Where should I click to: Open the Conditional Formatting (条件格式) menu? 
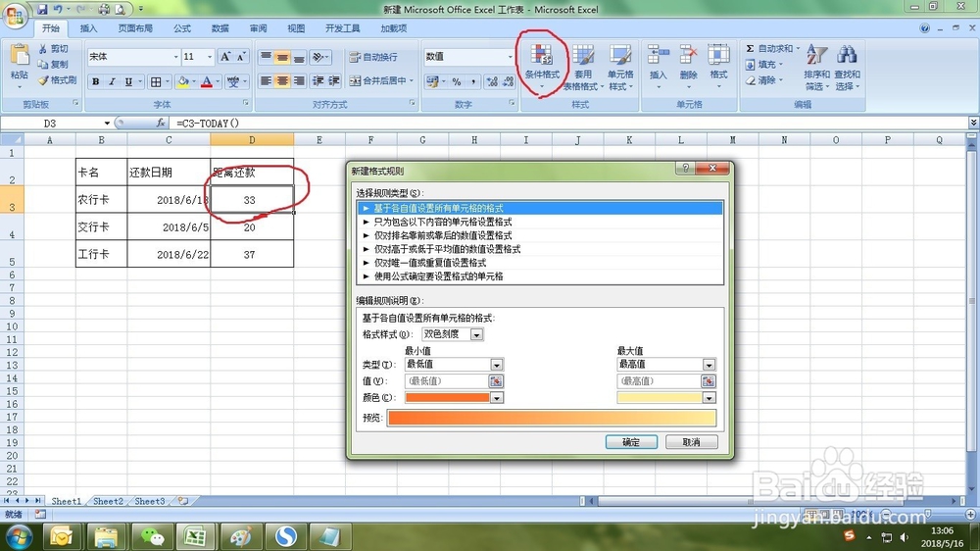tap(541, 67)
